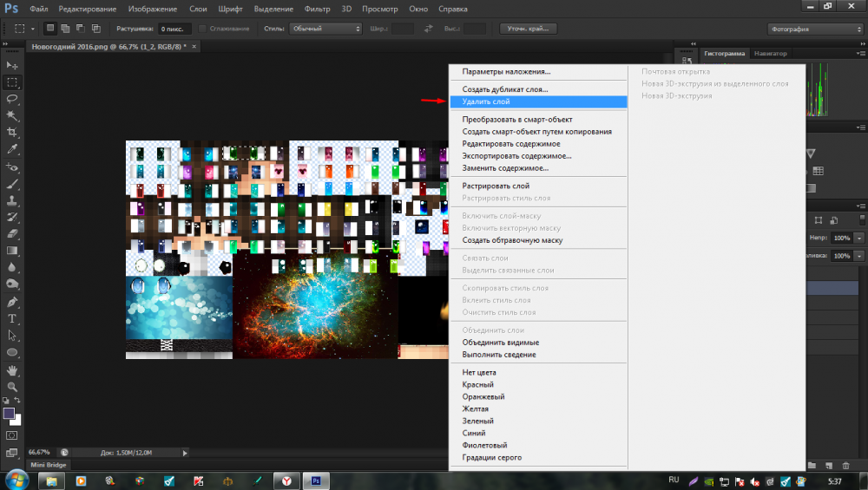
Task: Select the Move tool
Action: coord(12,66)
